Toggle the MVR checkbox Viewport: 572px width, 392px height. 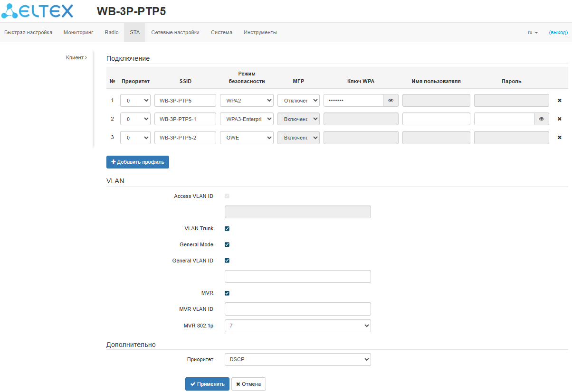tap(227, 293)
